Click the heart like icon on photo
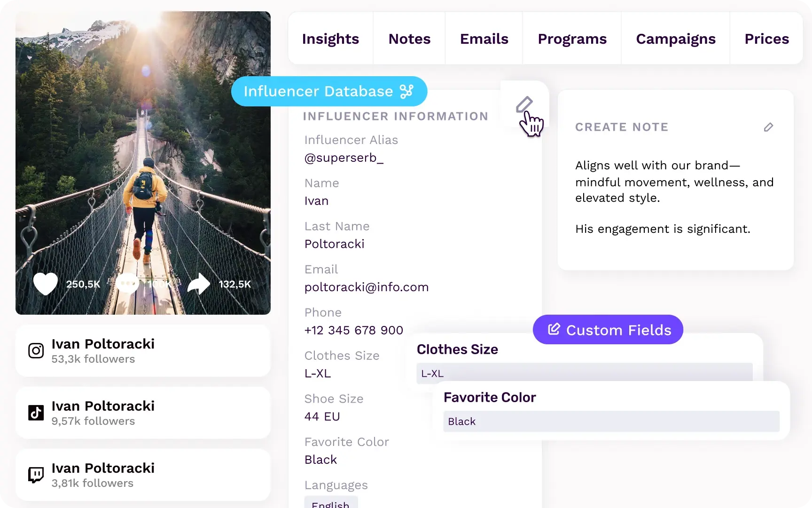The image size is (812, 508). (46, 284)
